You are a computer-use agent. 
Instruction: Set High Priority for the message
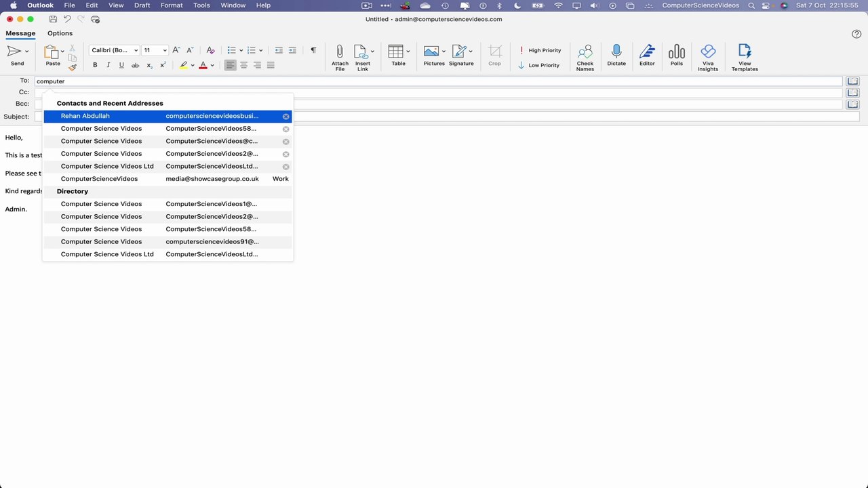[x=540, y=50]
